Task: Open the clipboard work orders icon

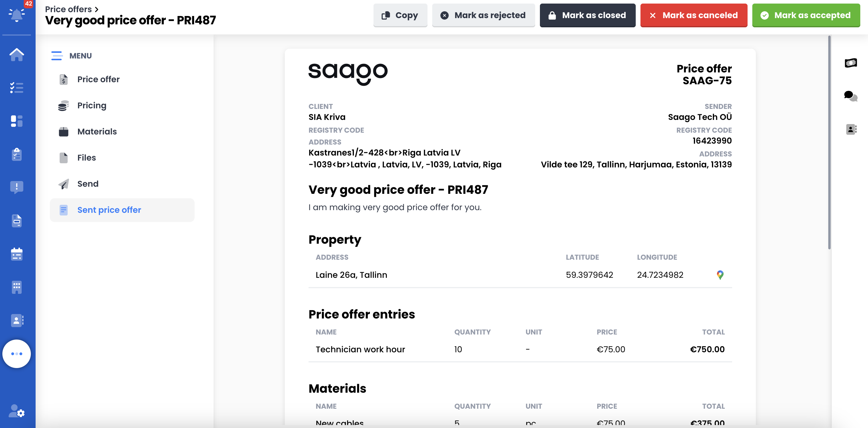Action: [17, 154]
